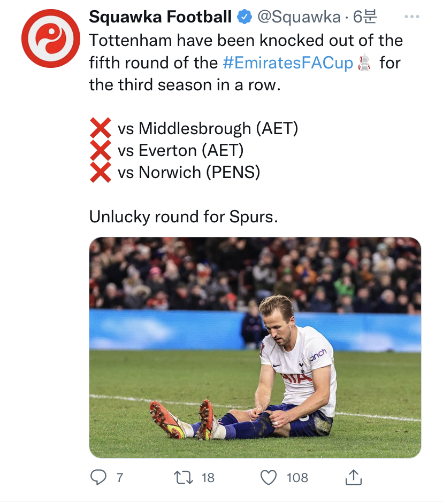Like the tweet with the heart icon
The height and width of the screenshot is (504, 443).
269,477
